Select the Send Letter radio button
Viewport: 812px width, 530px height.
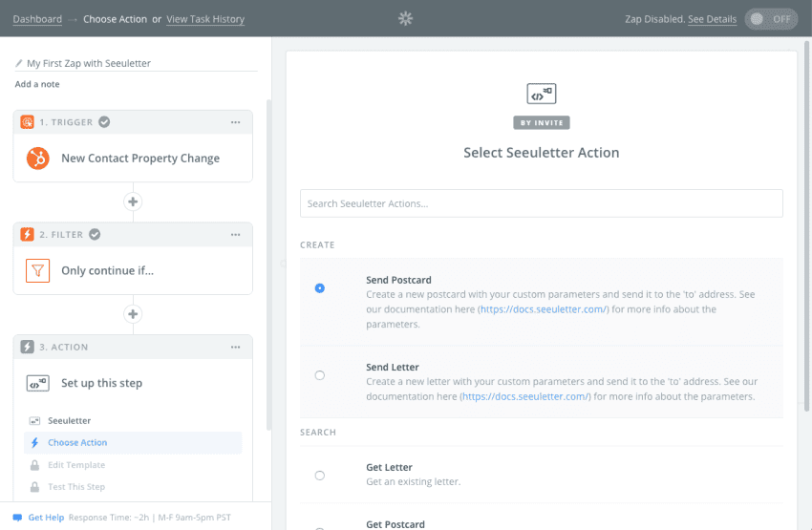point(319,375)
